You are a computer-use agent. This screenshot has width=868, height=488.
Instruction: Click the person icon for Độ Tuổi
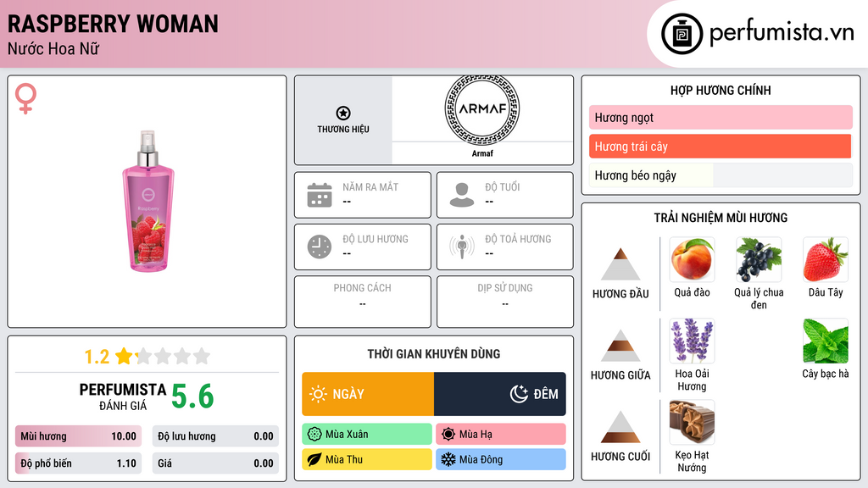pos(461,195)
